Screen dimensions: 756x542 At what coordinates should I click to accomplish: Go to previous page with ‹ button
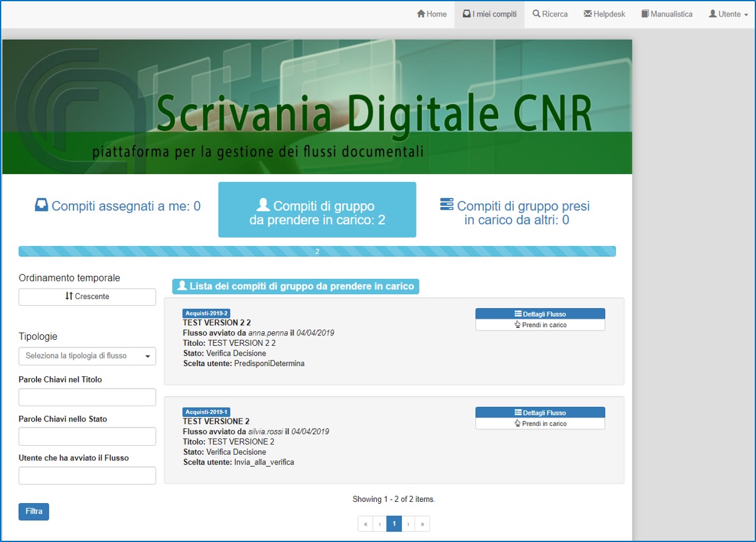380,524
